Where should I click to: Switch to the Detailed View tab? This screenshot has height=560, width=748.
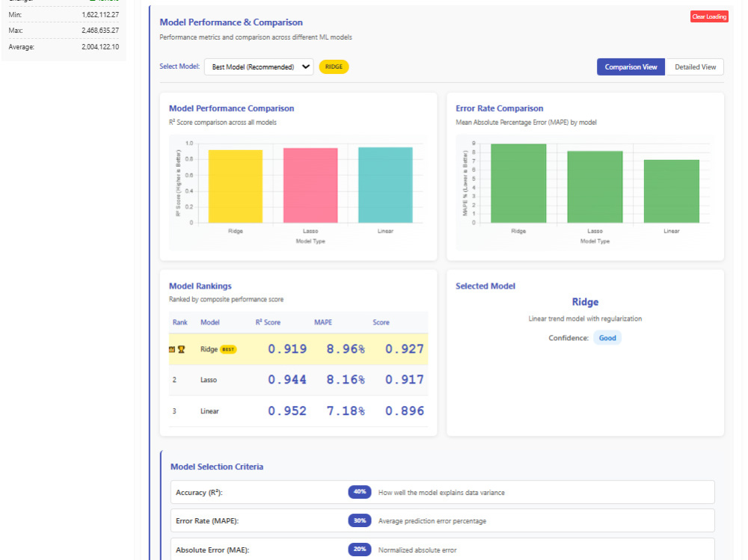pyautogui.click(x=695, y=67)
